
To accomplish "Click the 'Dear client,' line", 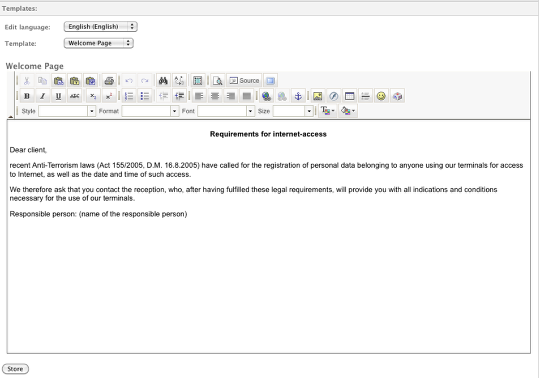I will pos(28,150).
